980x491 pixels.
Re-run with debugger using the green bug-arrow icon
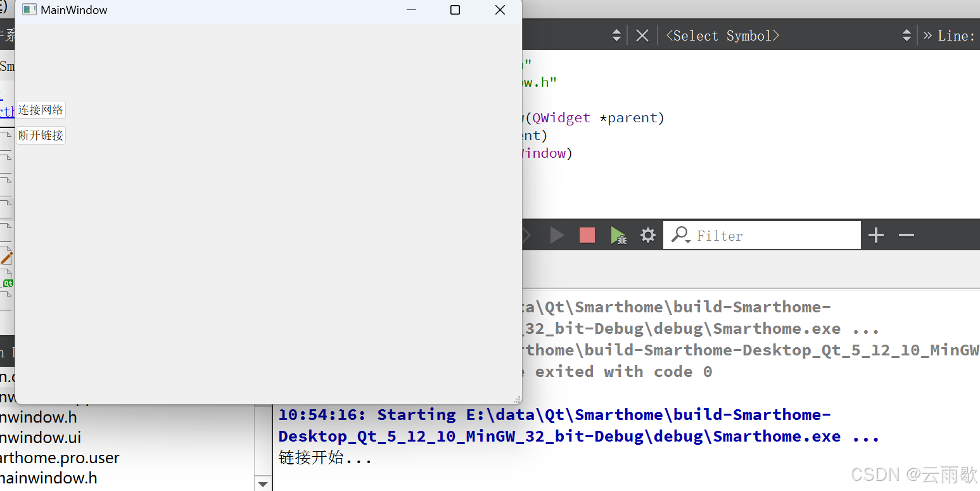(618, 236)
